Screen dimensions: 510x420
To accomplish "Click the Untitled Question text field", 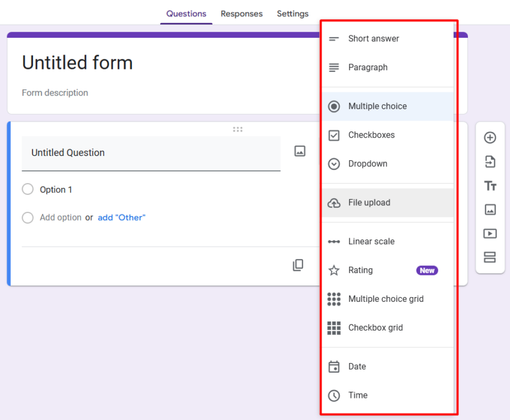I will pos(151,153).
